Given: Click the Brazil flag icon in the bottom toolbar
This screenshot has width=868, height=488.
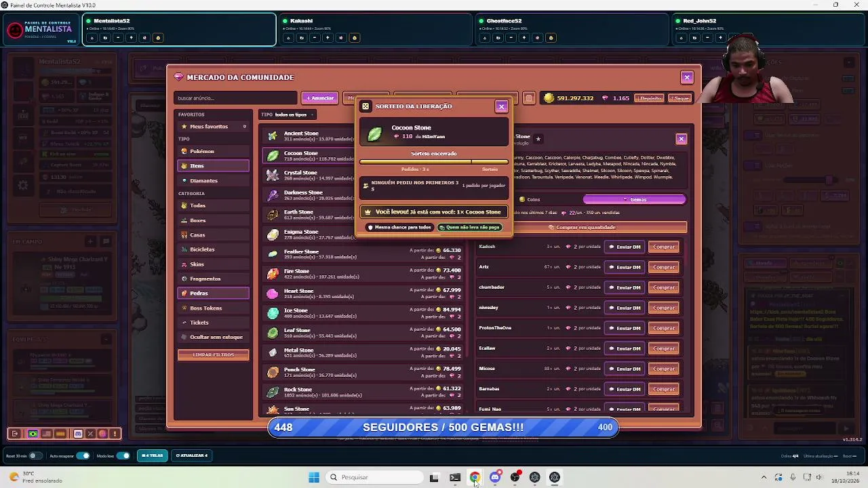Looking at the screenshot, I should coord(33,434).
